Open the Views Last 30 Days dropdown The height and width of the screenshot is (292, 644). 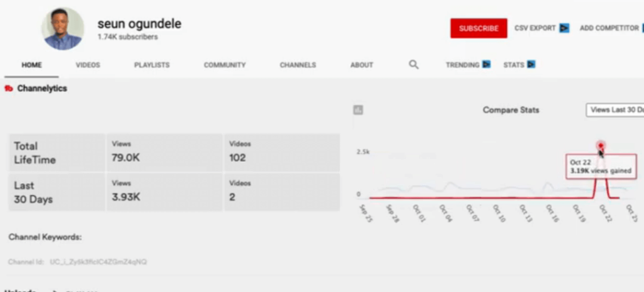click(x=615, y=109)
